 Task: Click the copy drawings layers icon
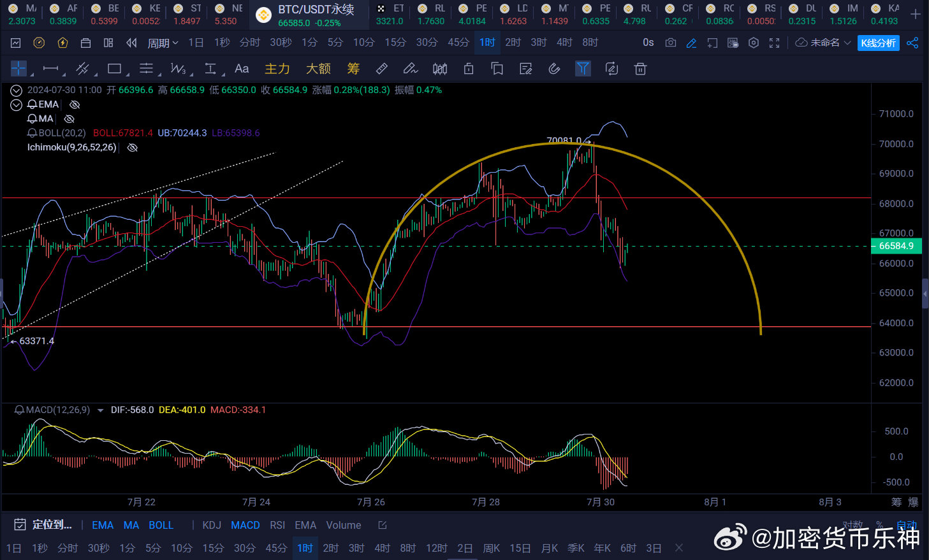[497, 69]
